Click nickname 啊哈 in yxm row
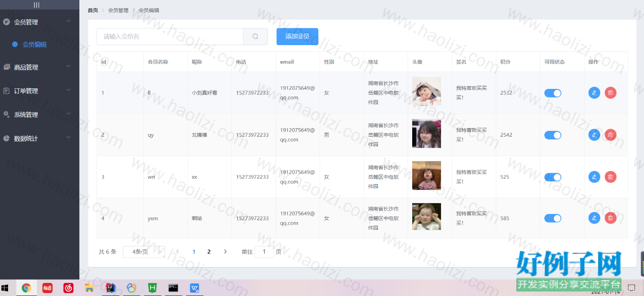Image resolution: width=644 pixels, height=296 pixels. point(197,218)
